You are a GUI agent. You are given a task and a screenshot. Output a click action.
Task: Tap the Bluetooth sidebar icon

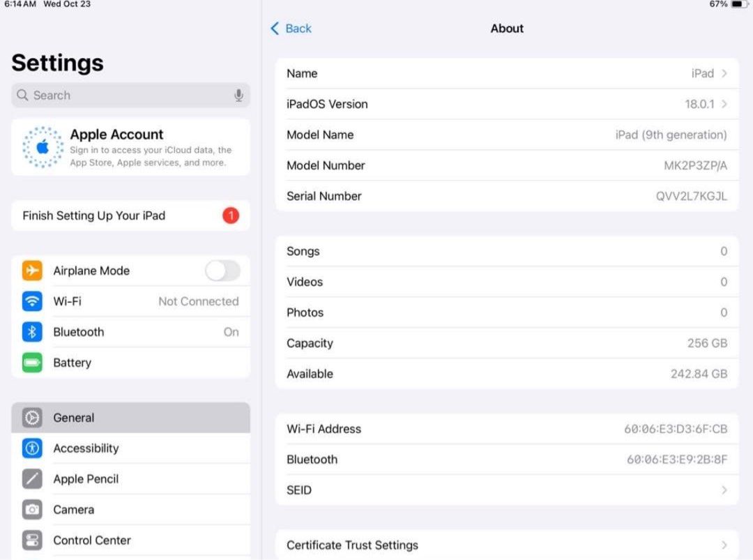tap(32, 332)
